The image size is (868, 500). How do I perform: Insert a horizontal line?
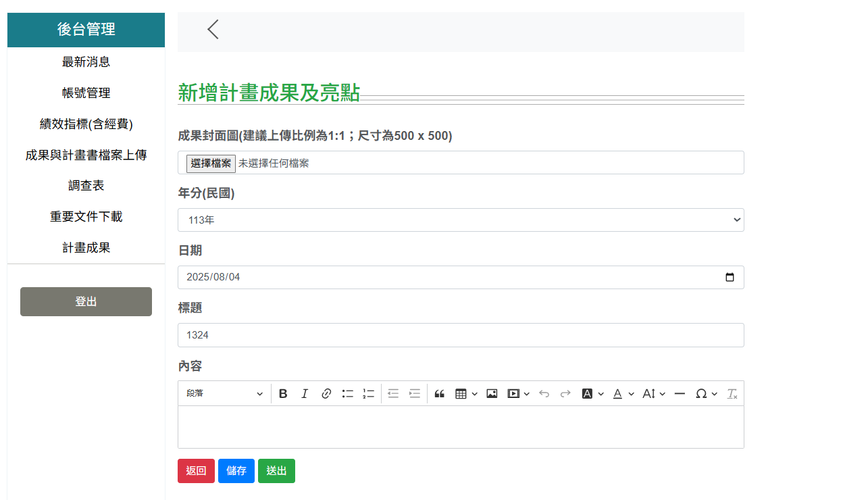tap(680, 394)
